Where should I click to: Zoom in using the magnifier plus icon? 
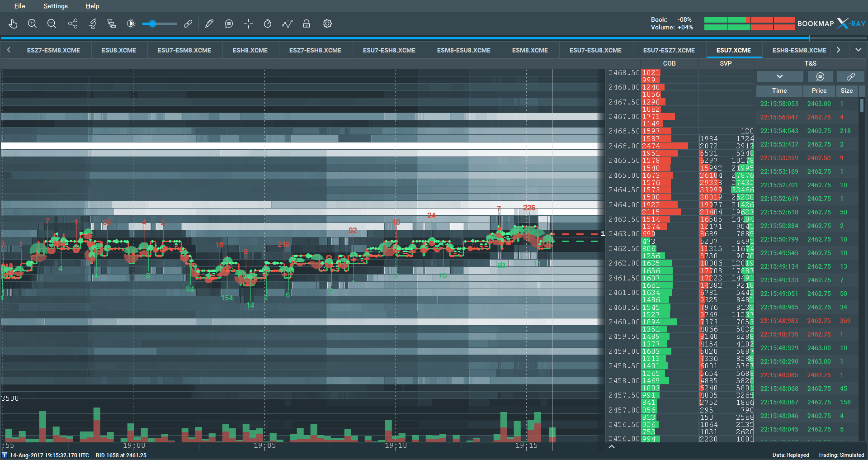point(32,24)
